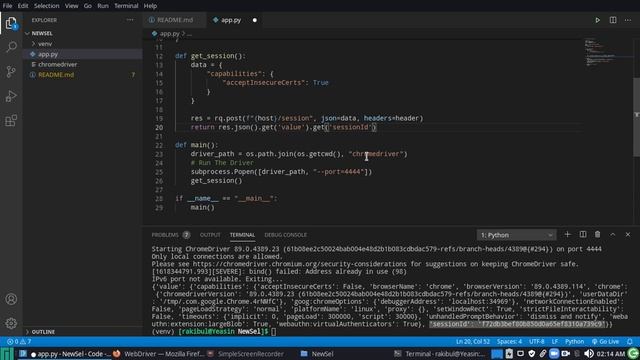Select the TERMINAL panel tab
The height and width of the screenshot is (360, 640).
[242, 235]
